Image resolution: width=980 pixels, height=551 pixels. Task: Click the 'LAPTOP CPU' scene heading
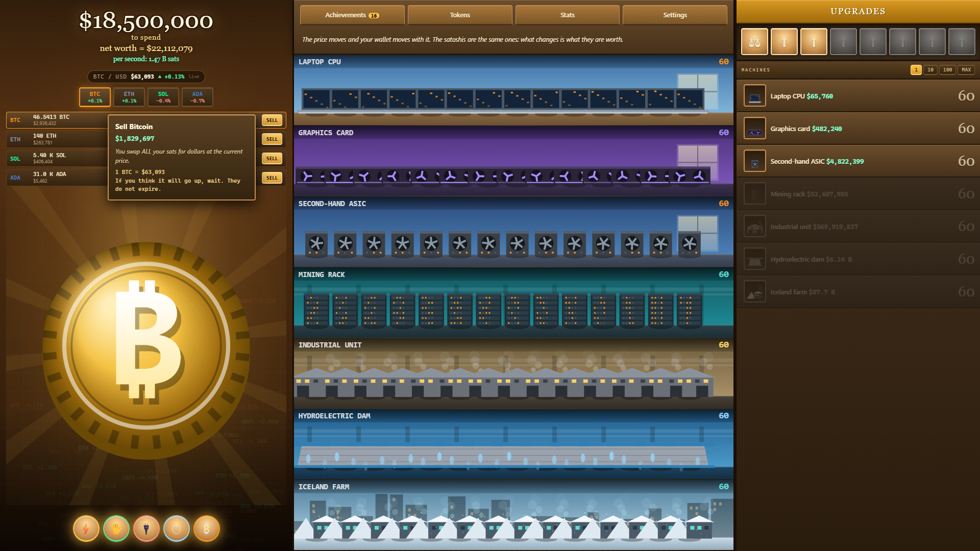(x=320, y=62)
